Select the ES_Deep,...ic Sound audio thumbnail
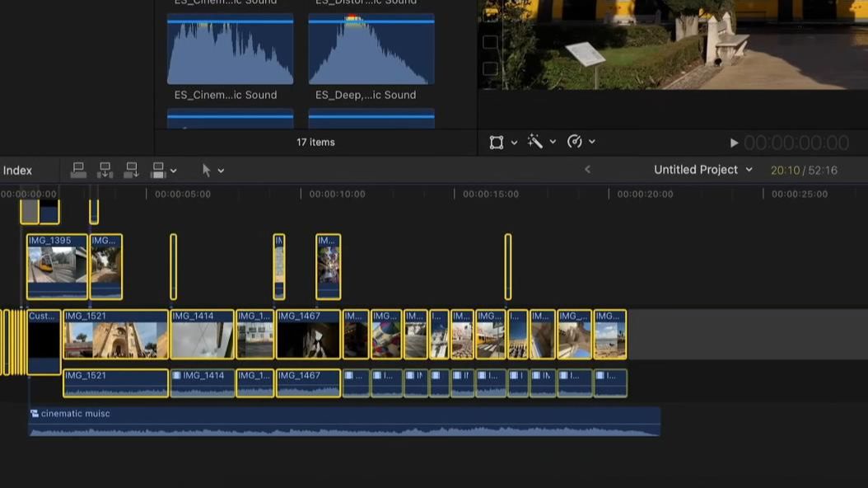The width and height of the screenshot is (868, 488). pyautogui.click(x=371, y=49)
